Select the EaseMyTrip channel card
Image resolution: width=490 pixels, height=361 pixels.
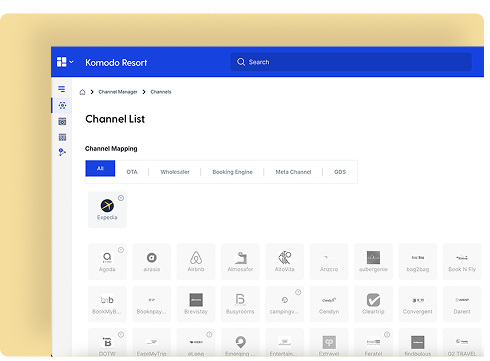coord(152,343)
